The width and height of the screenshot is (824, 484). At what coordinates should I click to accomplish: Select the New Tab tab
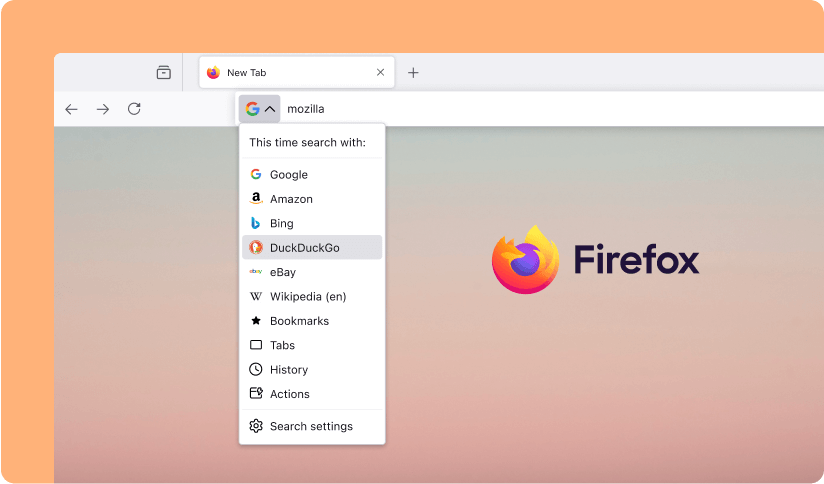point(297,73)
